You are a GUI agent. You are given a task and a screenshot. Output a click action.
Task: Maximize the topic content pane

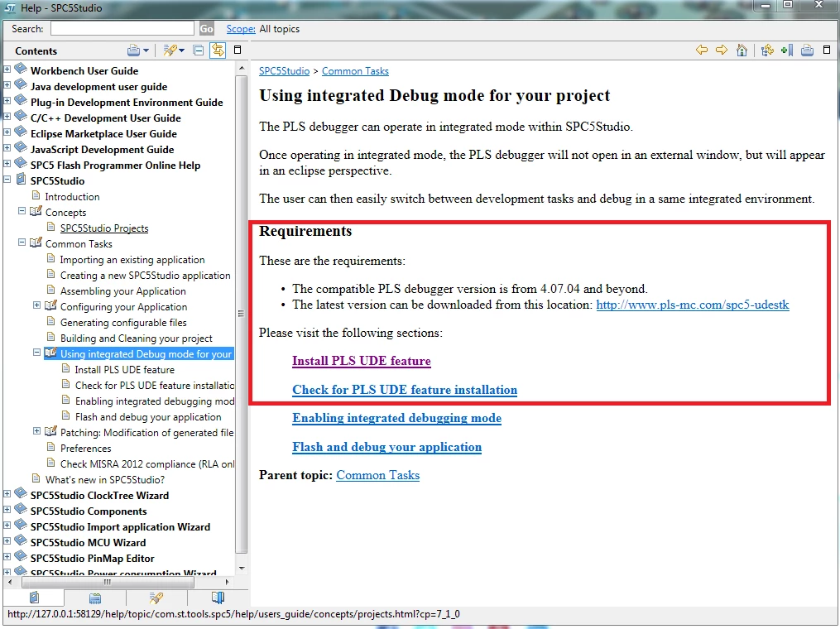tap(827, 50)
